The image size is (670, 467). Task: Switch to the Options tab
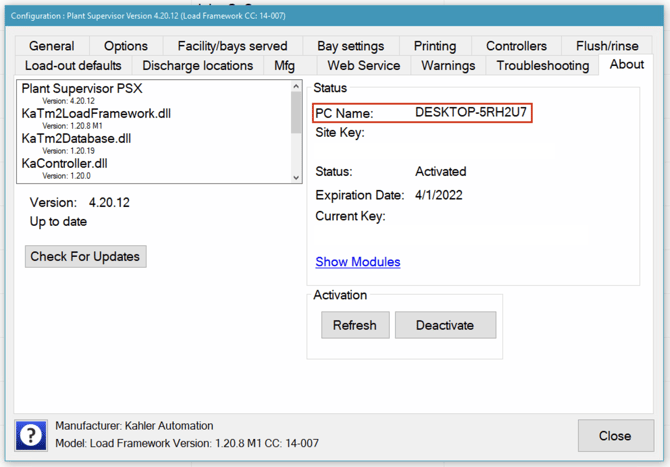point(126,46)
